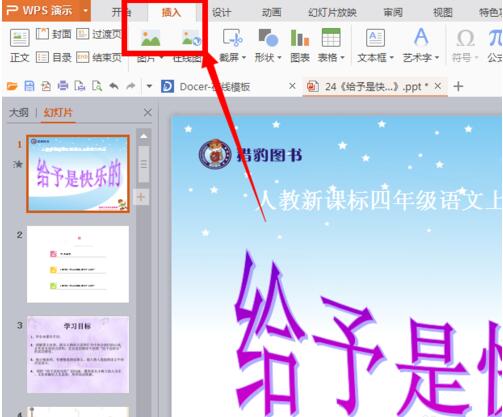Viewport: 503px width, 417px height.
Task: Close the slide thumbnail pane
Action: pos(148,113)
